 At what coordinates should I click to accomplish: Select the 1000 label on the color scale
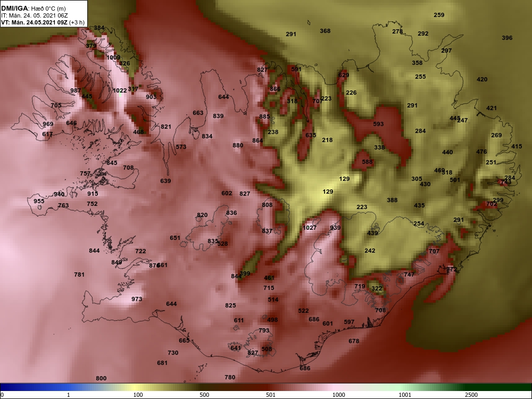(339, 395)
